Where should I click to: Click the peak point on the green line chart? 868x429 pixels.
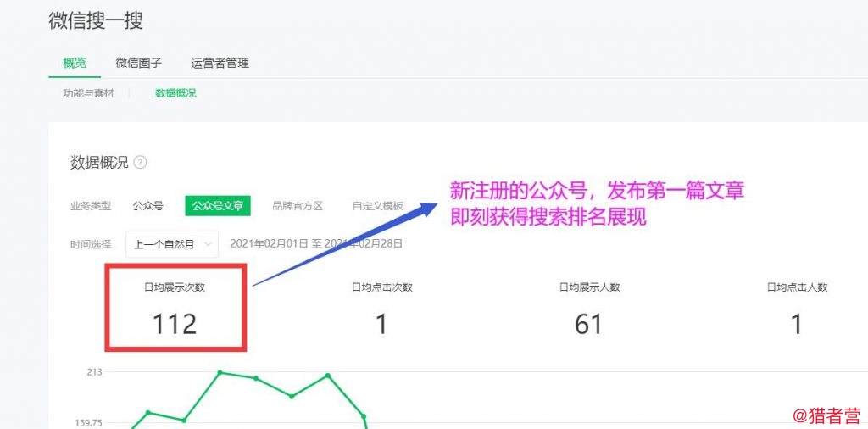[x=220, y=372]
